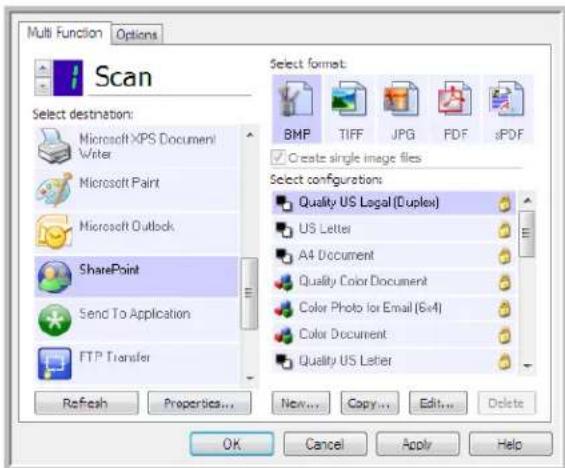
Task: Toggle the lock icon on A4 Document
Action: pyautogui.click(x=504, y=256)
